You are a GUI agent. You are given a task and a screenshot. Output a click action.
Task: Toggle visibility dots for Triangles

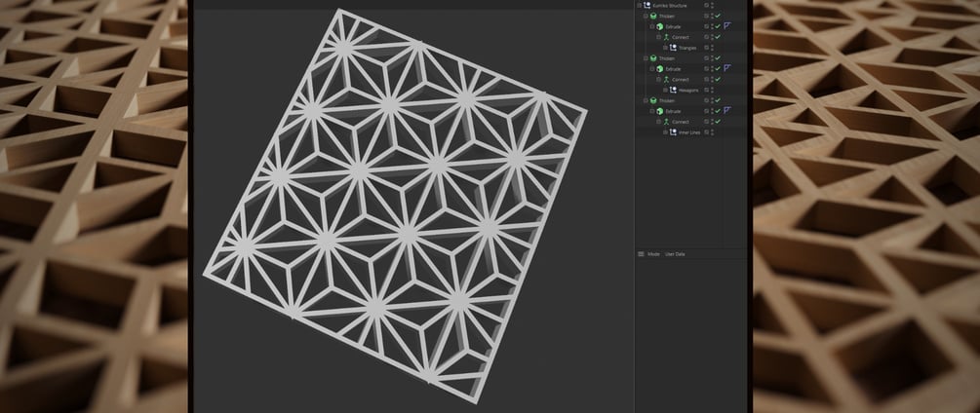(x=713, y=48)
